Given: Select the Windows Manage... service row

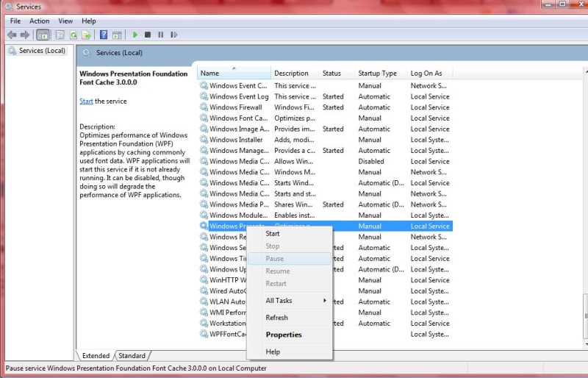Looking at the screenshot, I should 325,150.
